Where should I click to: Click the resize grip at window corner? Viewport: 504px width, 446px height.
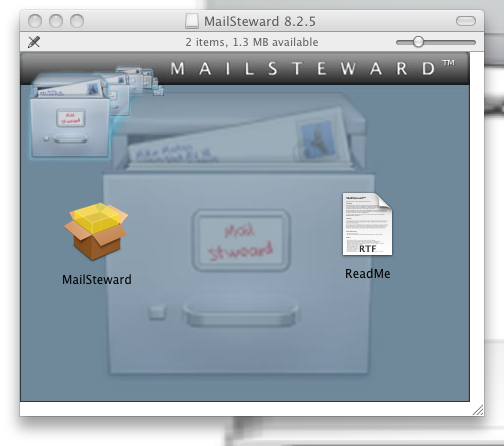pyautogui.click(x=478, y=410)
